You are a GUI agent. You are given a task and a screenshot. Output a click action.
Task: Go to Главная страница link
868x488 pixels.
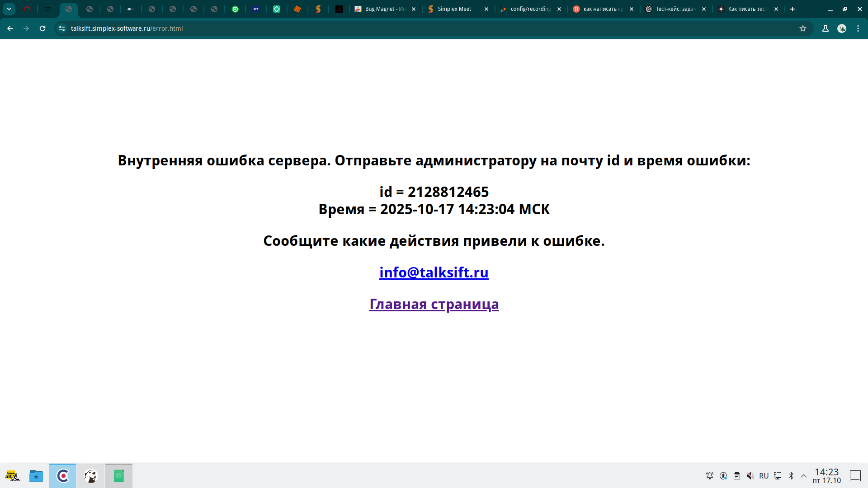[434, 304]
